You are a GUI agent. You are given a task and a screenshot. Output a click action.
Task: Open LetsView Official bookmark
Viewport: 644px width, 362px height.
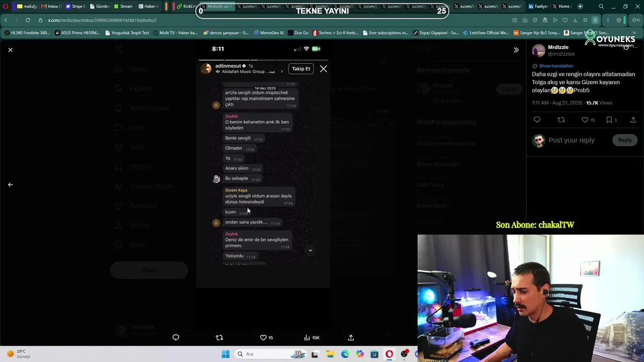tap(486, 33)
